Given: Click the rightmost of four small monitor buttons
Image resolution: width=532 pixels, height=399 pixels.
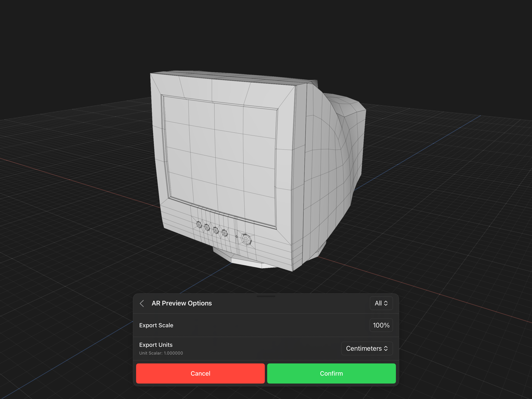Looking at the screenshot, I should point(224,233).
